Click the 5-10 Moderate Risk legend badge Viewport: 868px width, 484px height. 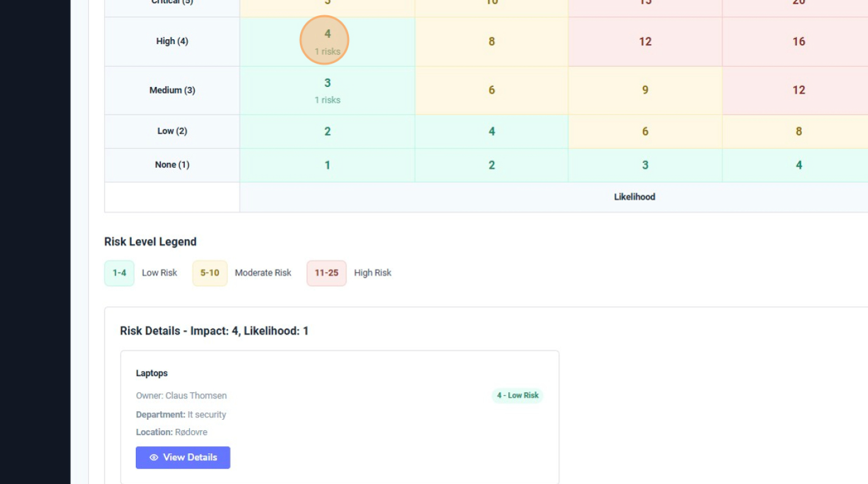[210, 273]
